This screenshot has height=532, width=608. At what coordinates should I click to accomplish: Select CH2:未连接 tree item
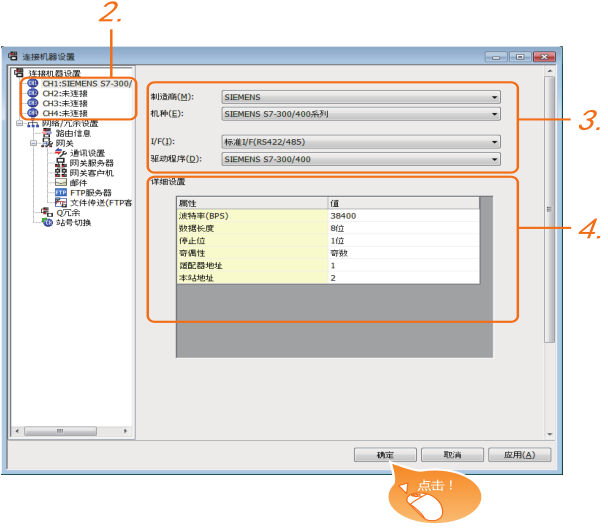(65, 93)
